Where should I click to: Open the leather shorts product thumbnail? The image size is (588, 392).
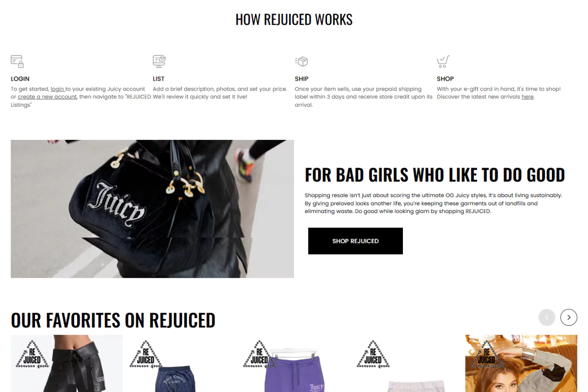67,363
